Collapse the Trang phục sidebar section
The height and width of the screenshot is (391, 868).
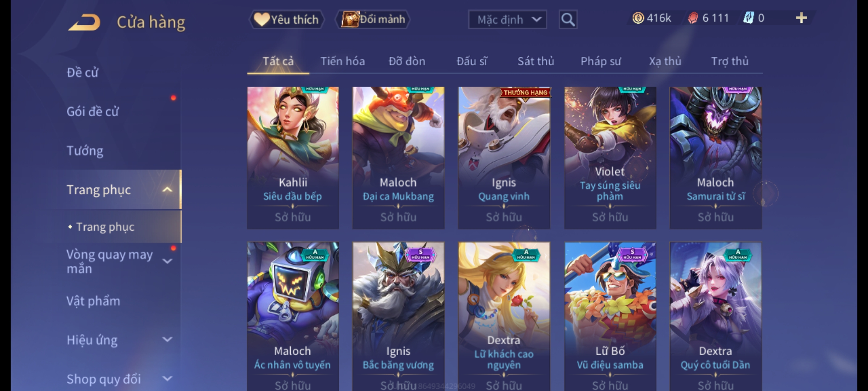(x=167, y=190)
